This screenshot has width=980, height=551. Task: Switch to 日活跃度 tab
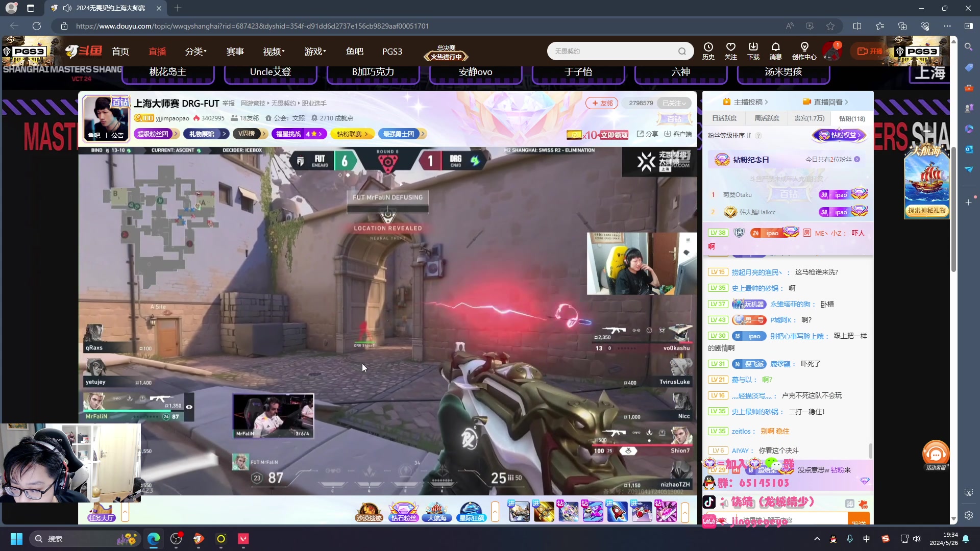[x=724, y=118]
